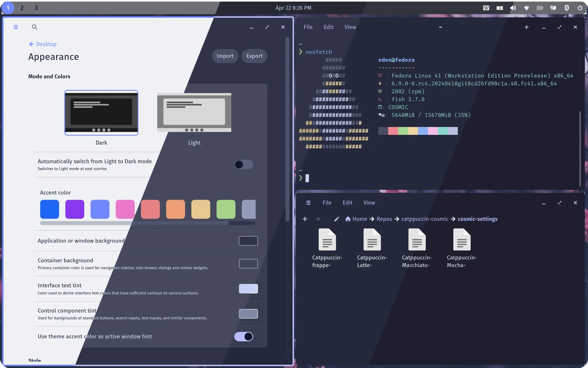Disable theme accent color window hint
This screenshot has height=368, width=588.
(x=243, y=336)
